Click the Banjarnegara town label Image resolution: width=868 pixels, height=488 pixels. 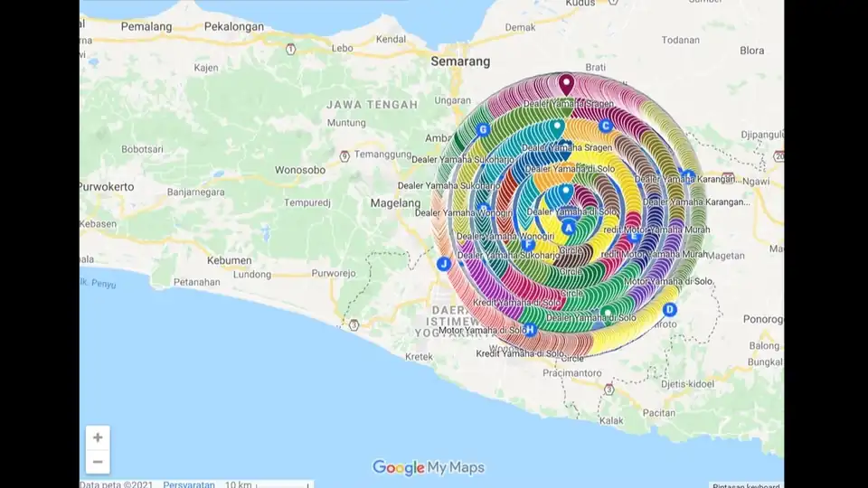click(196, 192)
